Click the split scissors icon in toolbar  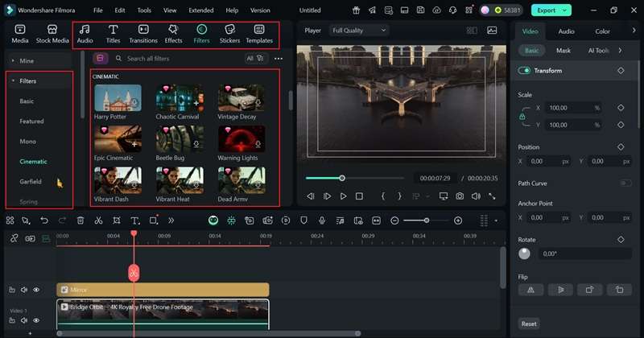click(98, 221)
